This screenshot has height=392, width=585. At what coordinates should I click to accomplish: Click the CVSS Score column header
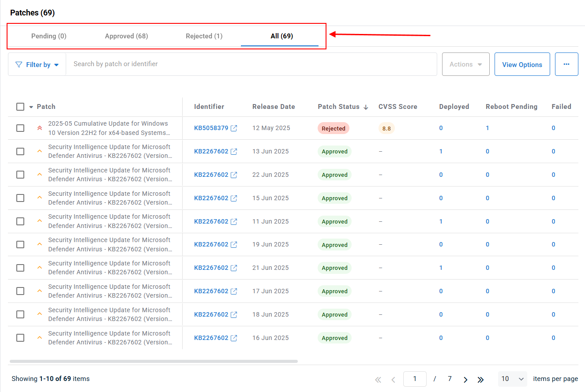pos(398,107)
